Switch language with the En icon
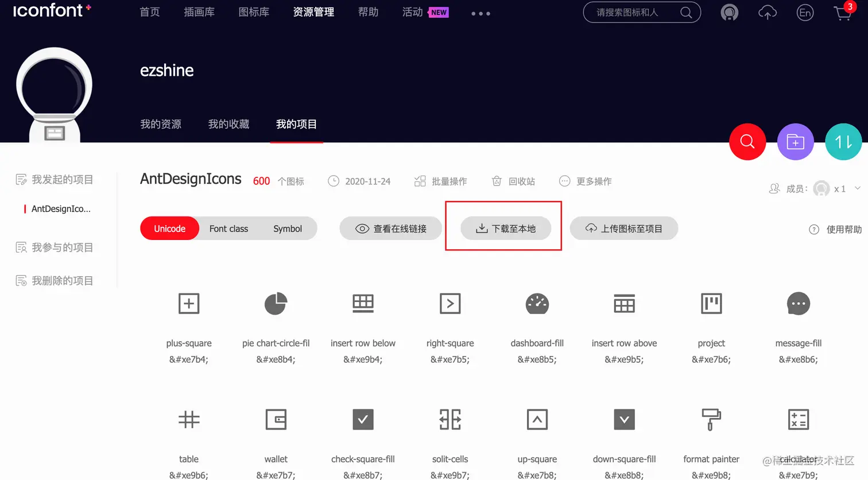Image resolution: width=868 pixels, height=480 pixels. [x=805, y=12]
